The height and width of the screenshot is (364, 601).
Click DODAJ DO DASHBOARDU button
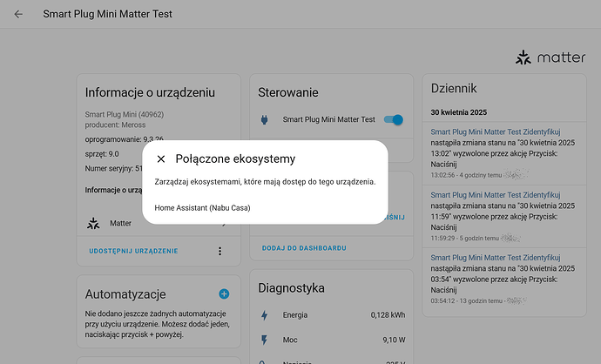[x=304, y=248]
